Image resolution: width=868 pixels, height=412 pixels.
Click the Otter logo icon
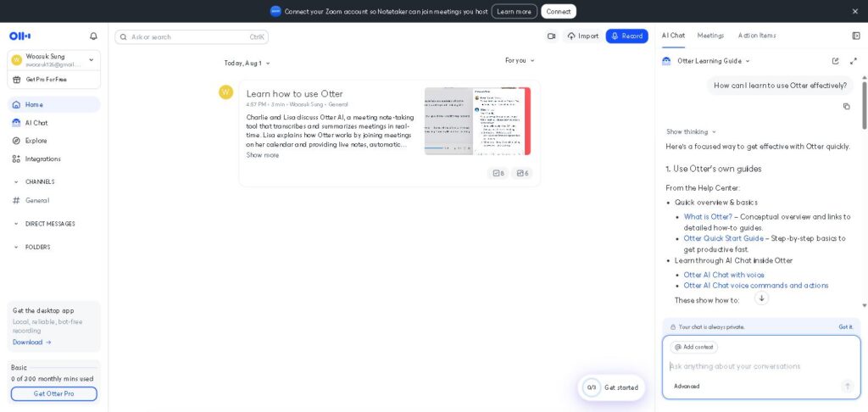(20, 36)
